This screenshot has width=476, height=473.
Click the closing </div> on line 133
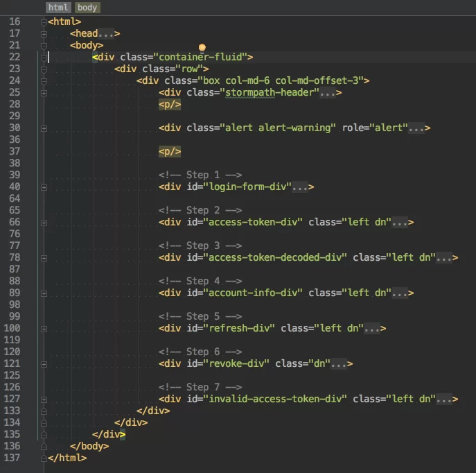click(153, 411)
